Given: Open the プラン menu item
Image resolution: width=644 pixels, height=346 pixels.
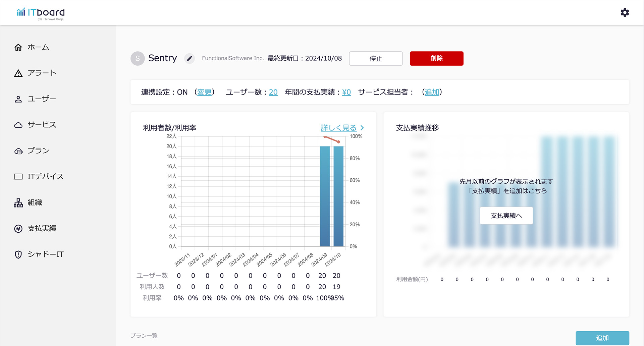Looking at the screenshot, I should click(x=38, y=151).
